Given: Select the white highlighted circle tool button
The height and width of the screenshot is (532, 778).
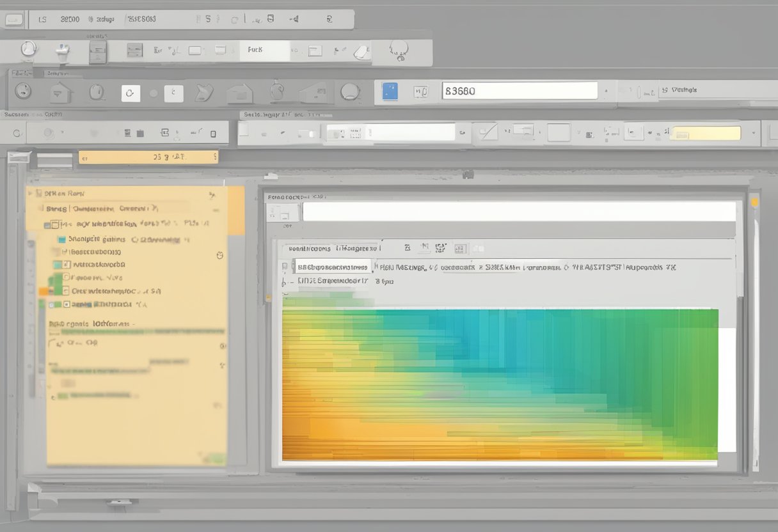Looking at the screenshot, I should pos(131,94).
